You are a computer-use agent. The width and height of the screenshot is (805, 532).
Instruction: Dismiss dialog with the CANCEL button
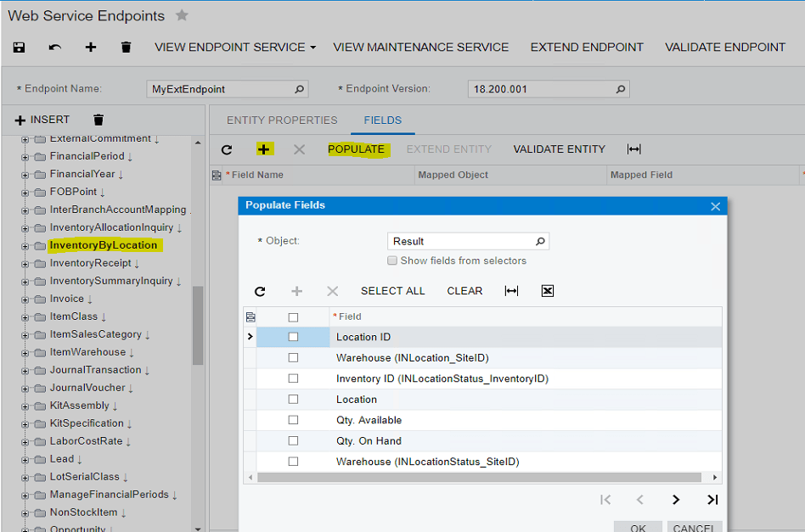pos(694,528)
